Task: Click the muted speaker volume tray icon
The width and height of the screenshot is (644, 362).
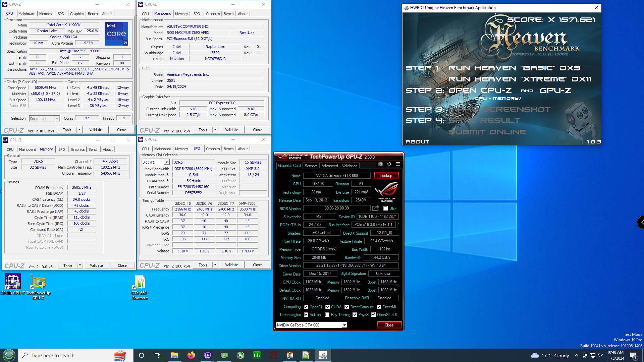Action: [600, 355]
